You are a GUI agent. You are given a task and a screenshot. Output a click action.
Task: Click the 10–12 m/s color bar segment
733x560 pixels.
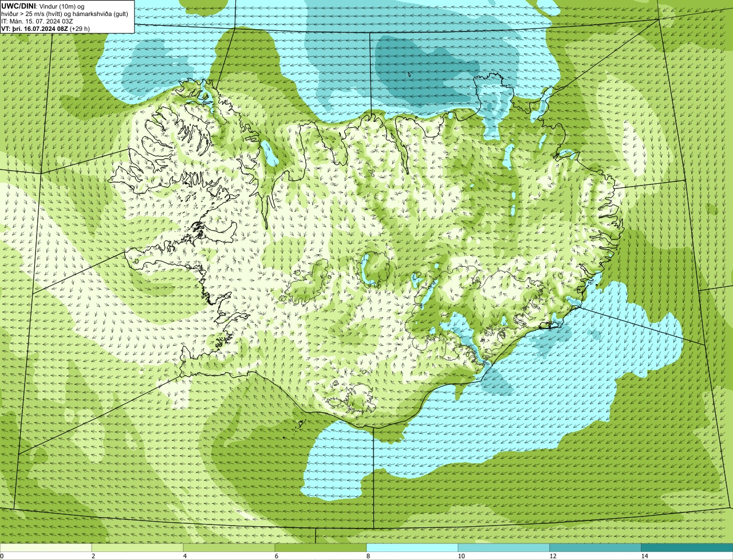504,548
